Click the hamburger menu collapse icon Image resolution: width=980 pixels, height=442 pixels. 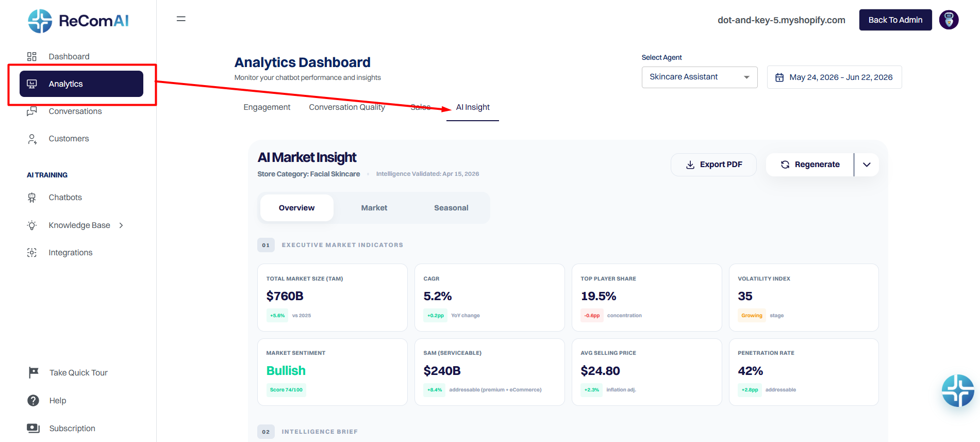181,19
